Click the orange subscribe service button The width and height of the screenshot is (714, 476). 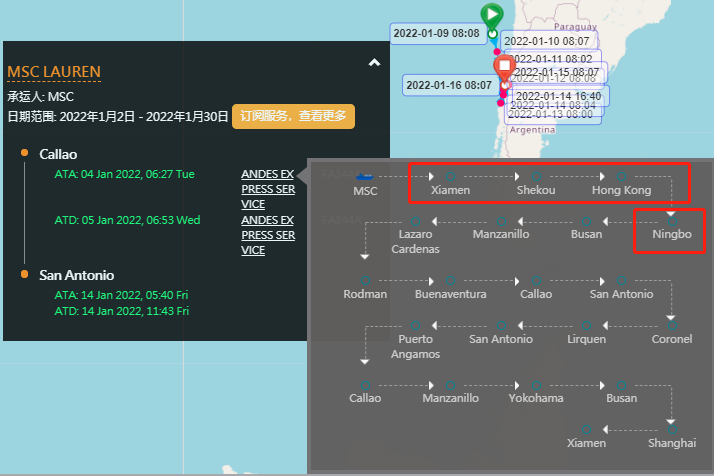pyautogui.click(x=293, y=116)
